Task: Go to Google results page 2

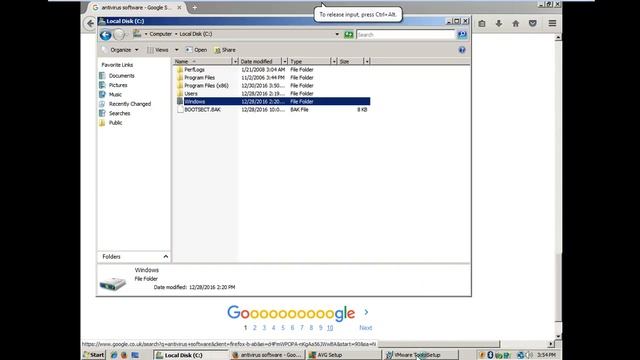Action: [x=254, y=328]
